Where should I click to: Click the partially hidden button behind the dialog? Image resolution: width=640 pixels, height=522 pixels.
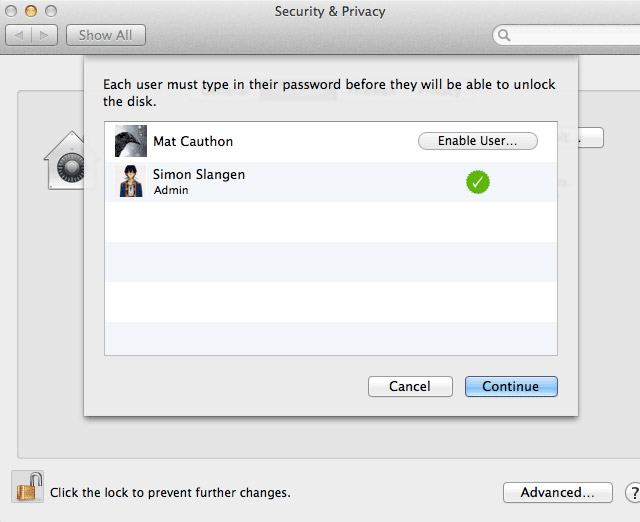(x=591, y=138)
